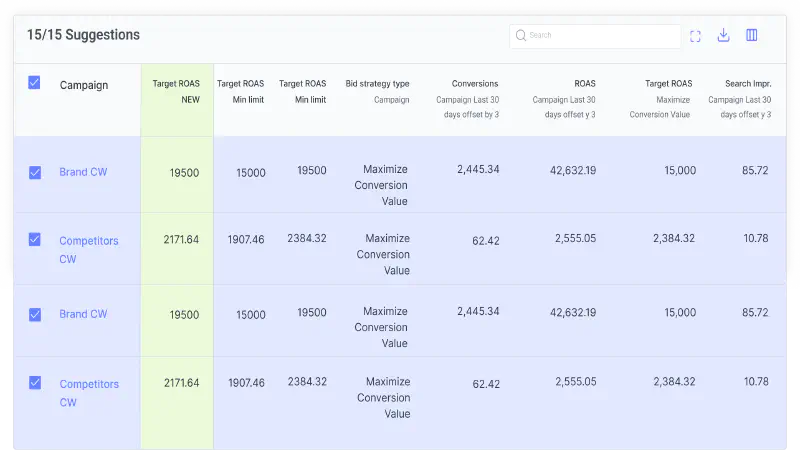Viewport: 800px width, 450px height.
Task: Uncheck the first Competitors CW row checkbox
Action: click(x=35, y=239)
